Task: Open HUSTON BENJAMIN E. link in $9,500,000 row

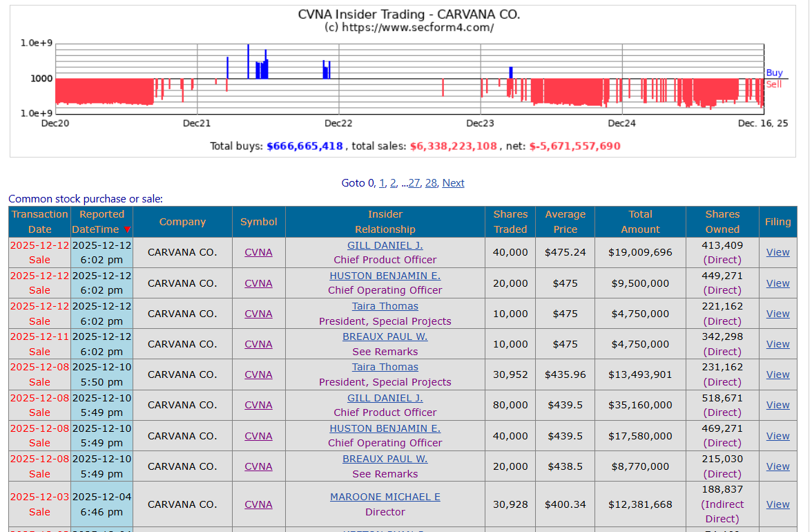Action: (x=385, y=276)
